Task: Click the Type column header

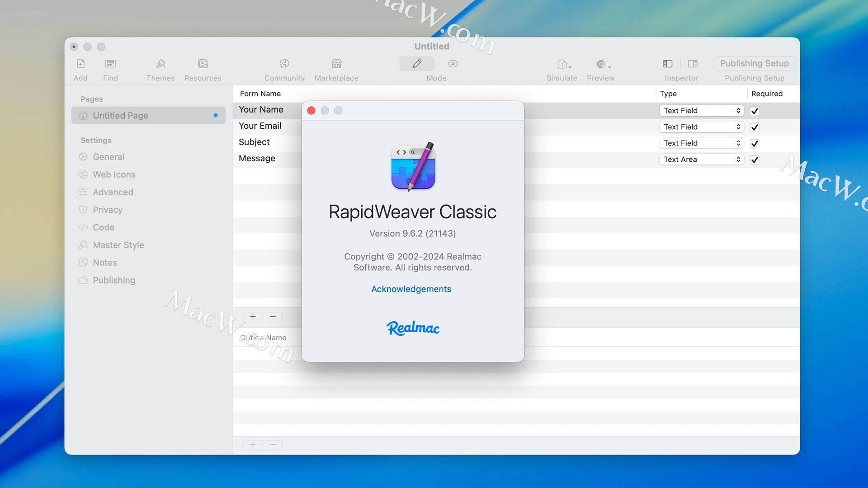Action: click(668, 94)
